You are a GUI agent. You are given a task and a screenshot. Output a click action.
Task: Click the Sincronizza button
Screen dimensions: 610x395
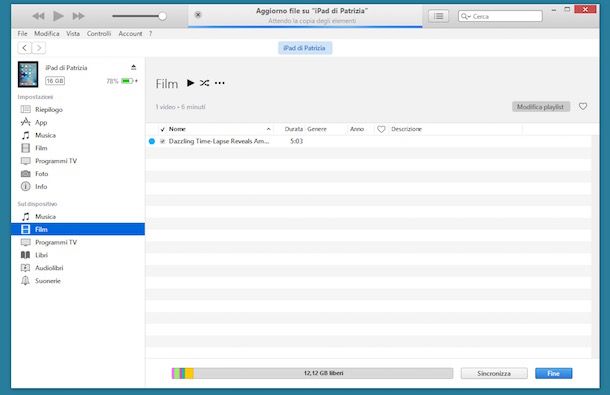(494, 373)
